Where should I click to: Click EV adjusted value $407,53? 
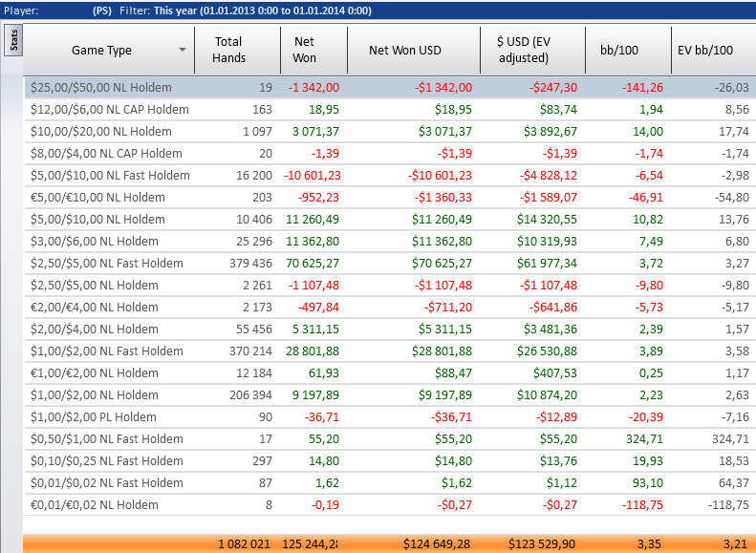[x=555, y=373]
